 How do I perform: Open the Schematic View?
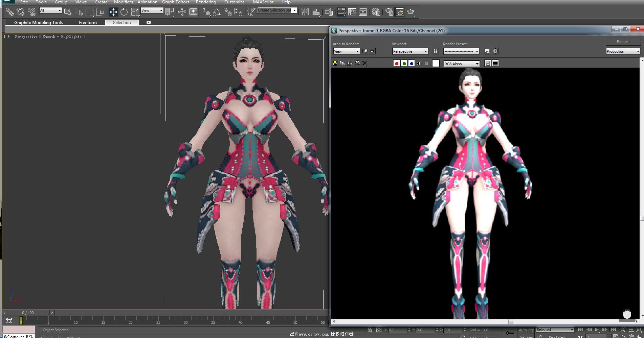(363, 12)
